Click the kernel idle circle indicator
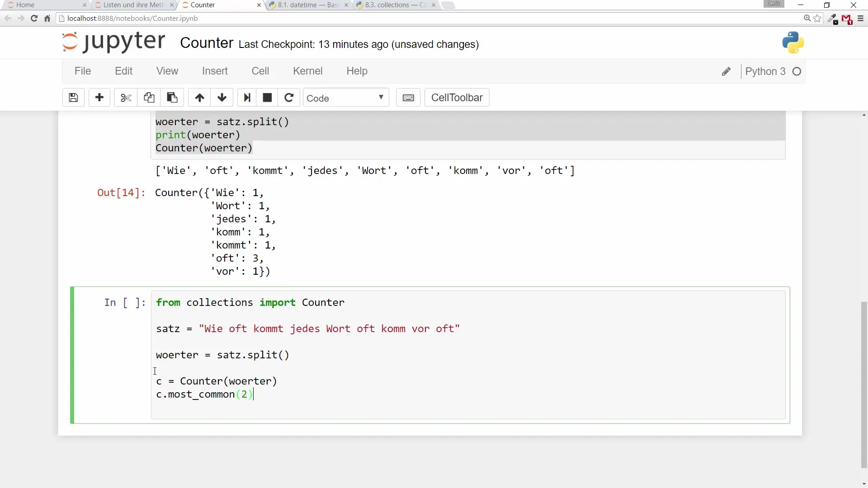The width and height of the screenshot is (868, 488). click(797, 71)
